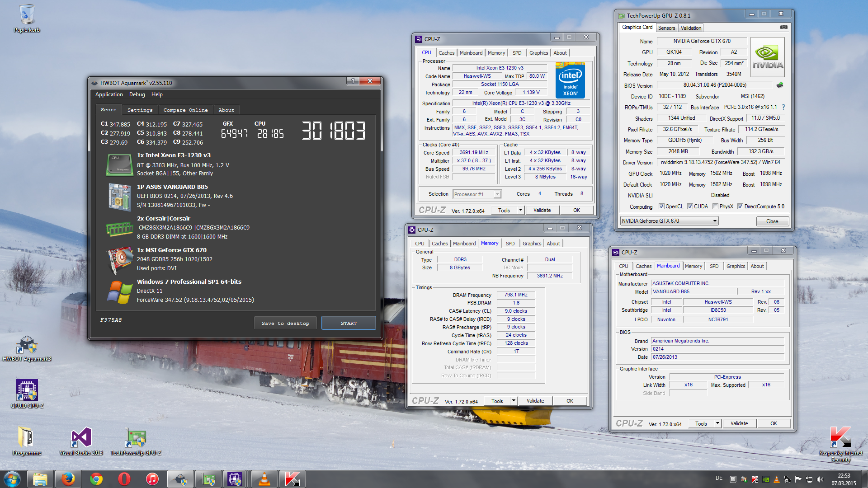The image size is (868, 488).
Task: Open the Help menu in Aquamark
Action: coord(157,94)
